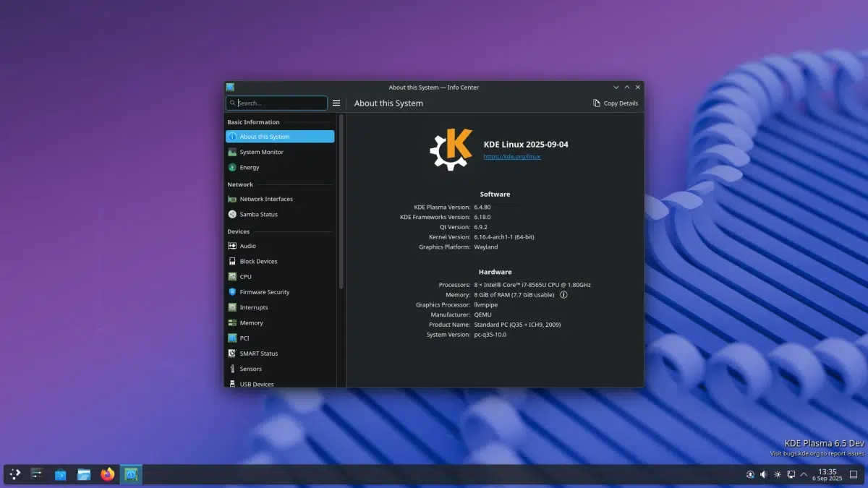Image resolution: width=868 pixels, height=488 pixels.
Task: Open Discover software center from taskbar
Action: pos(61,474)
